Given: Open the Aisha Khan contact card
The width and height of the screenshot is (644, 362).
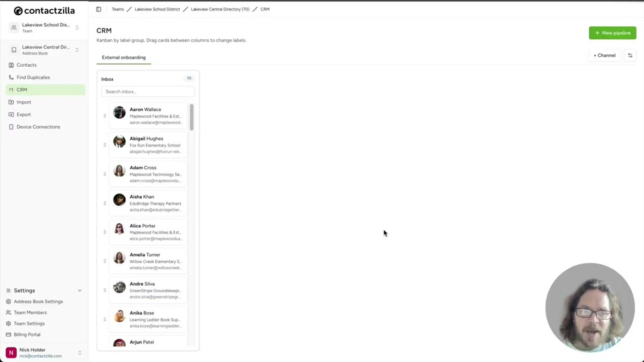Looking at the screenshot, I should coord(148,203).
